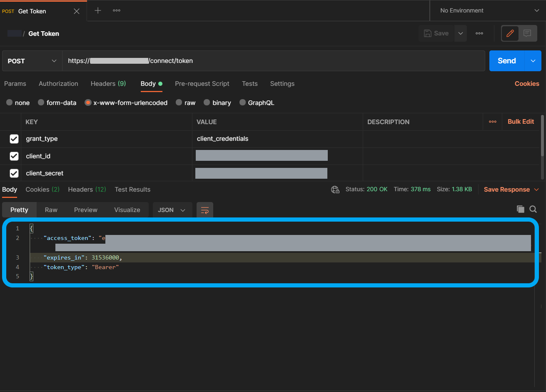Select the GraphQL body type

[x=257, y=102]
